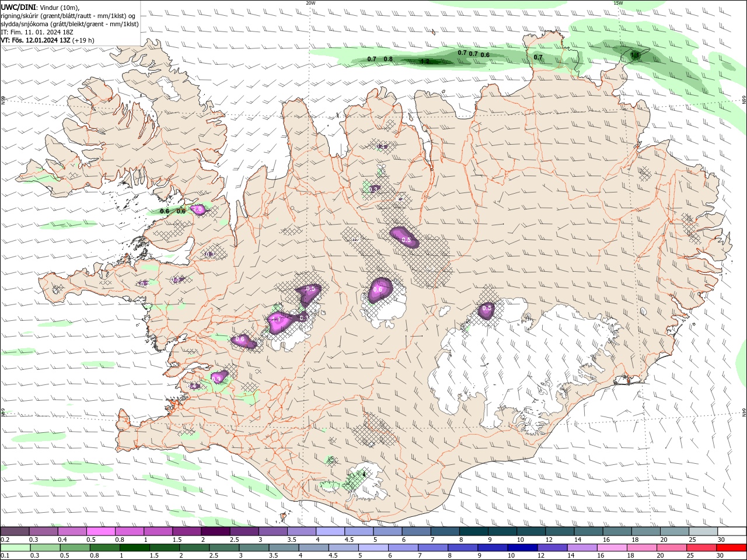The width and height of the screenshot is (747, 560).
Task: Click the violet 12 swatch in lower legend
Action: pyautogui.click(x=551, y=548)
